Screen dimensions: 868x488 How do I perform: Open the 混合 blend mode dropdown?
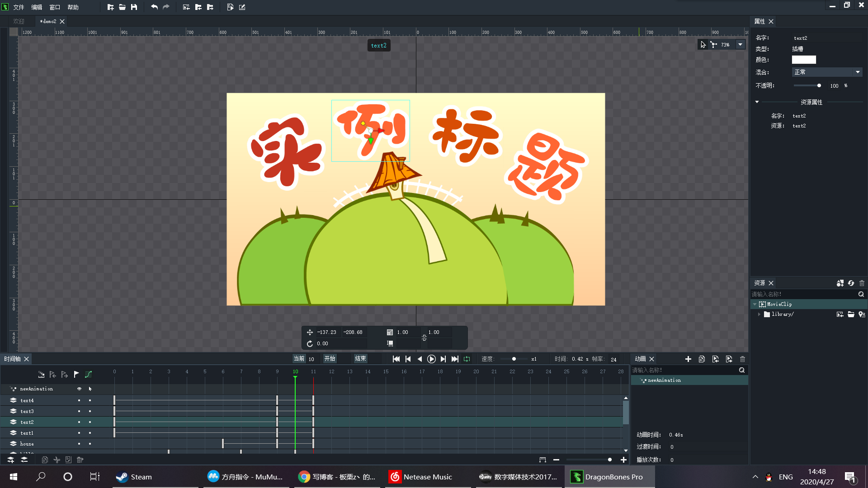[827, 72]
